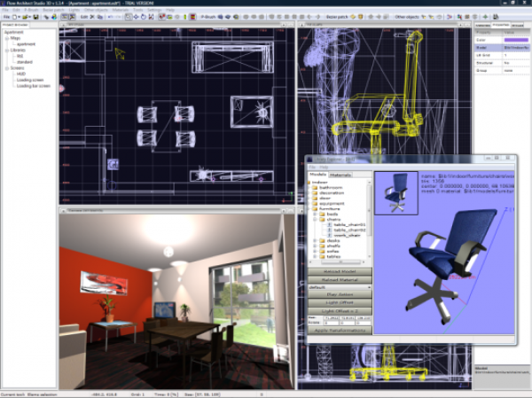Viewport: 532px width, 398px height.
Task: Click the scissors cut icon beside Edit
Action: 92,17
